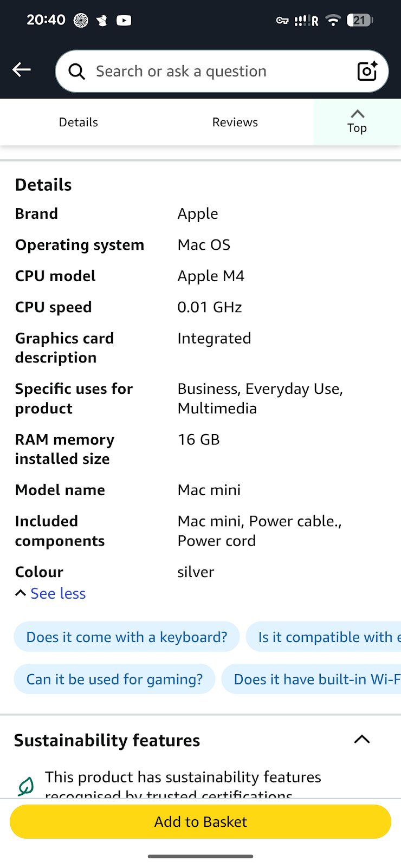Tap the YouTube status bar icon

click(x=124, y=21)
